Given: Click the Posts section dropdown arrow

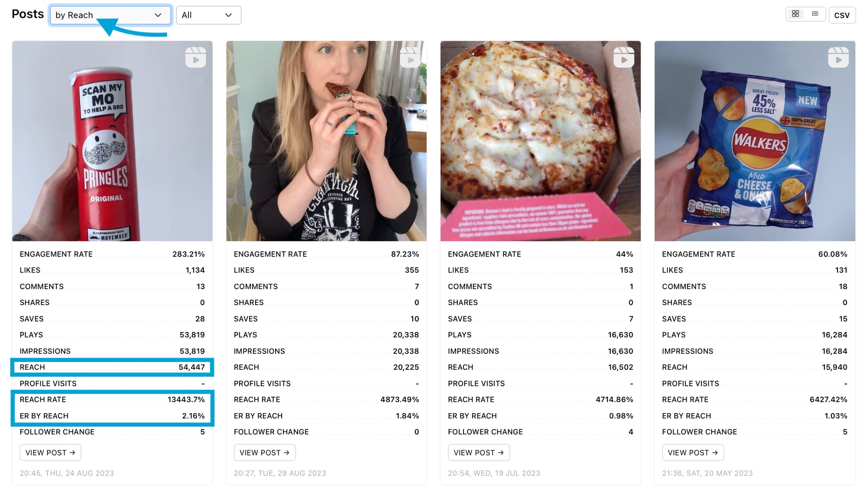Looking at the screenshot, I should tap(158, 15).
